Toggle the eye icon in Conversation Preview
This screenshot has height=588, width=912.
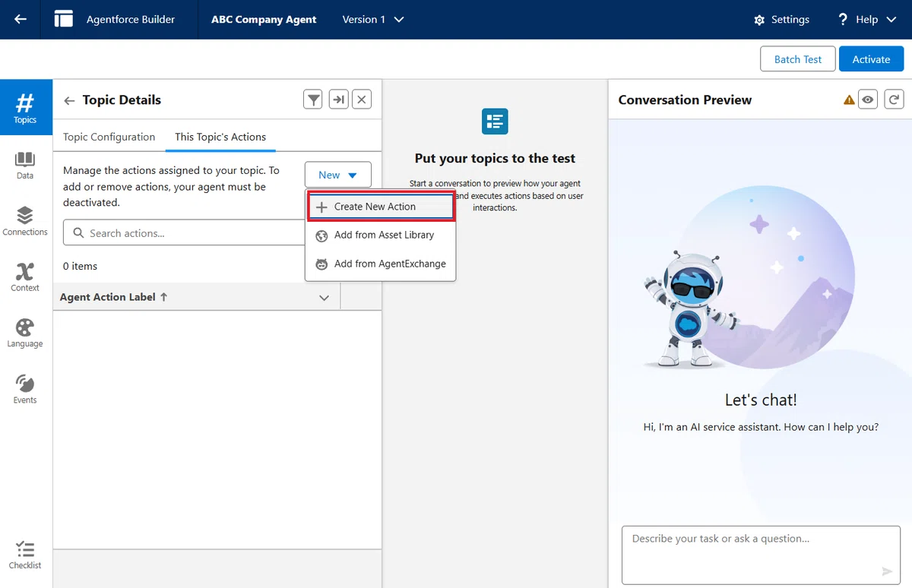[x=868, y=100]
